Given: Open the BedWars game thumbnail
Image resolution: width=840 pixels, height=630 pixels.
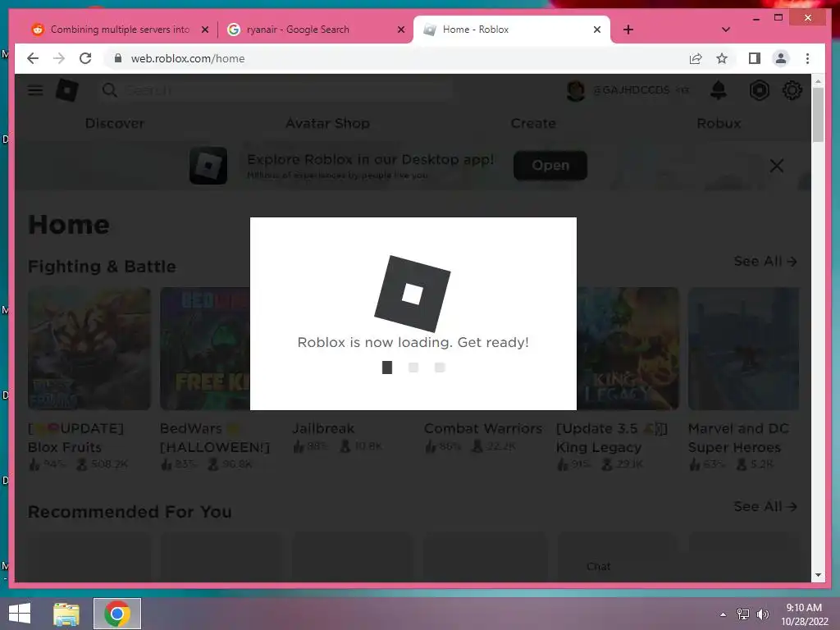Looking at the screenshot, I should coord(205,349).
